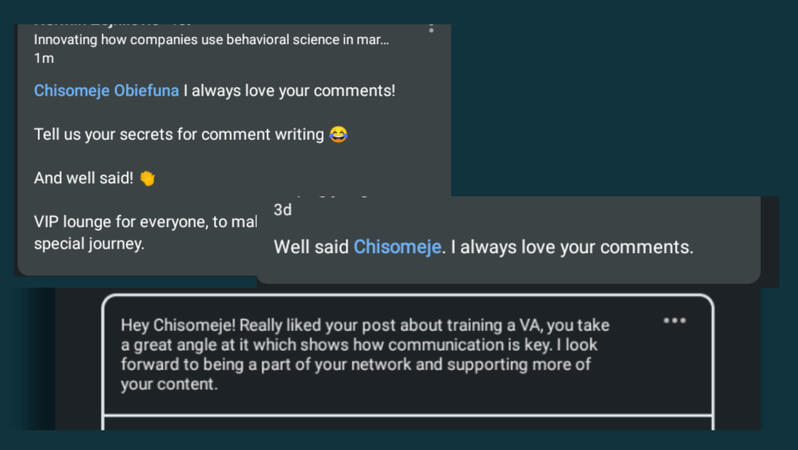This screenshot has height=450, width=798.
Task: Click the 'special journey.' text
Action: click(x=89, y=243)
